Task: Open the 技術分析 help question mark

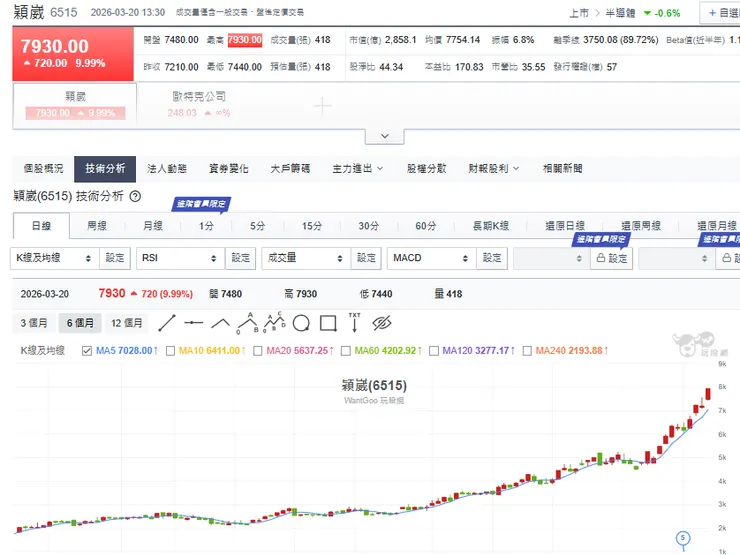Action: [x=135, y=196]
